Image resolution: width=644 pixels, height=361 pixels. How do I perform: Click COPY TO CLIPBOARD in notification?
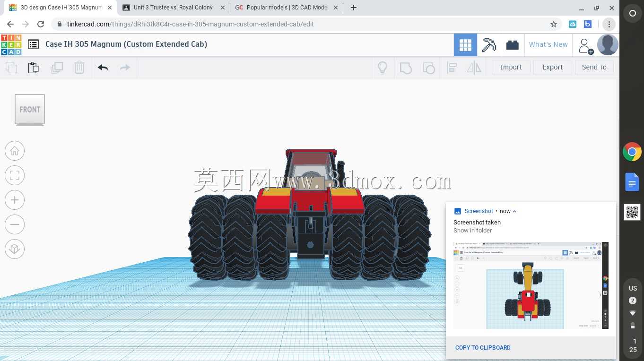(483, 347)
